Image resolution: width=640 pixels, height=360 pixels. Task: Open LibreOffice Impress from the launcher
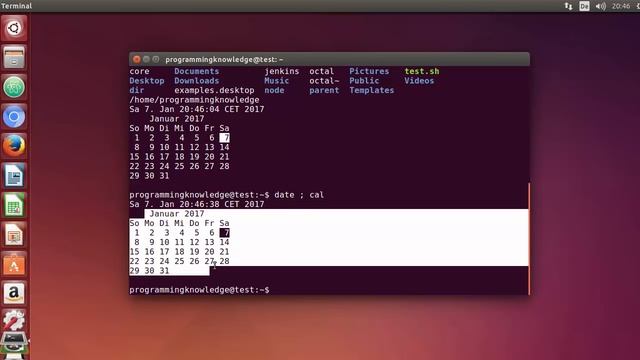point(14,235)
